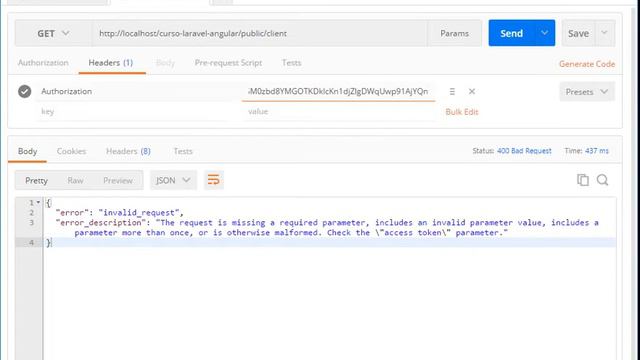Click the Send button
Image resolution: width=640 pixels, height=360 pixels.
511,33
